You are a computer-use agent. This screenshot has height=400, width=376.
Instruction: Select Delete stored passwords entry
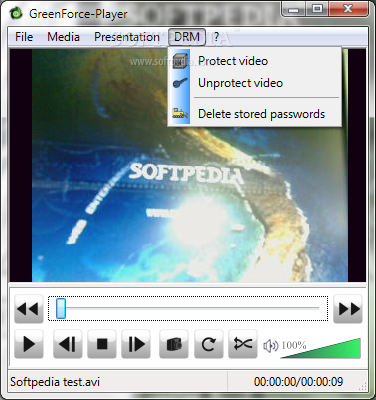click(255, 114)
